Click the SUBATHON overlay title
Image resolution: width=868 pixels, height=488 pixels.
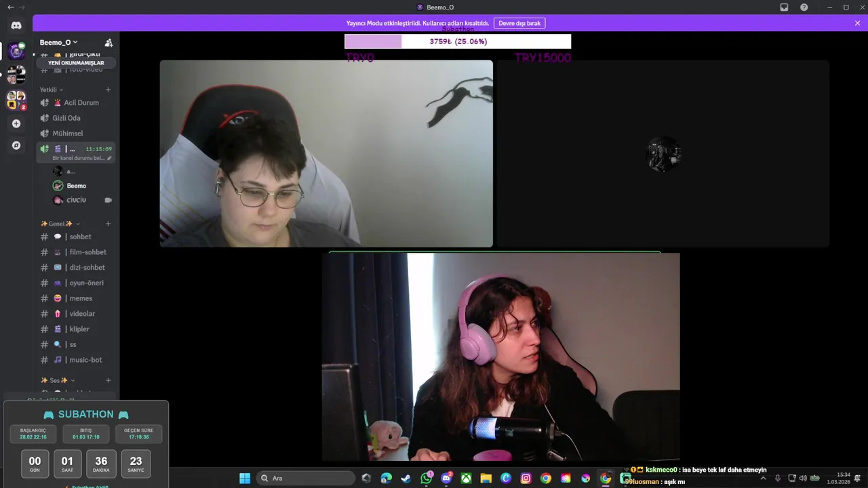pos(85,414)
